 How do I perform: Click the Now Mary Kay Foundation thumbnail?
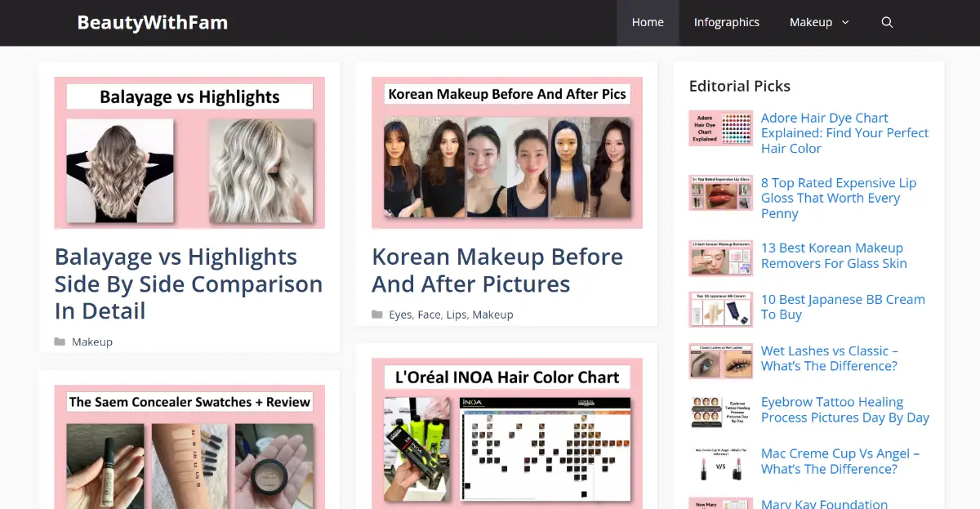[x=720, y=502]
